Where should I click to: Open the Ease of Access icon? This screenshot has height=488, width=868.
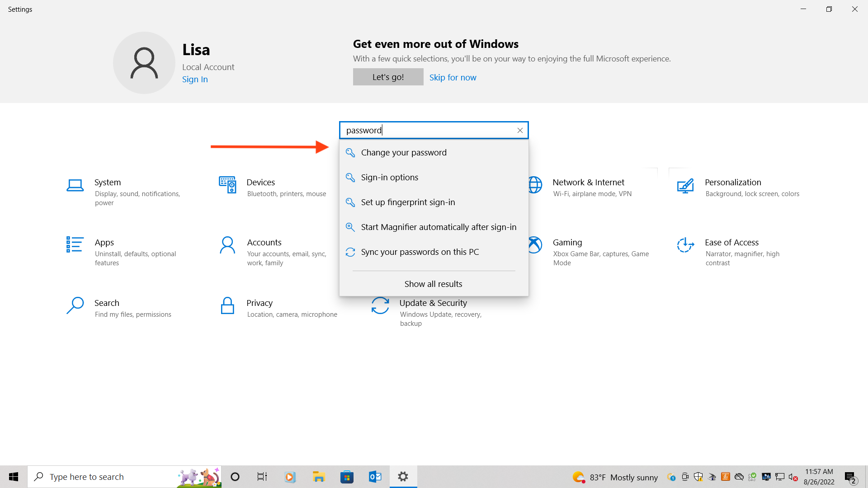tap(685, 245)
